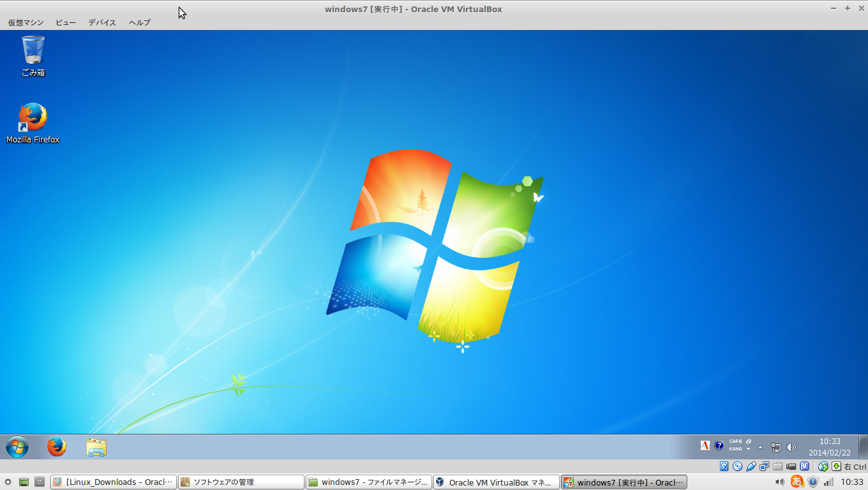Open Windows Explorer from the Windows taskbar

coord(96,447)
